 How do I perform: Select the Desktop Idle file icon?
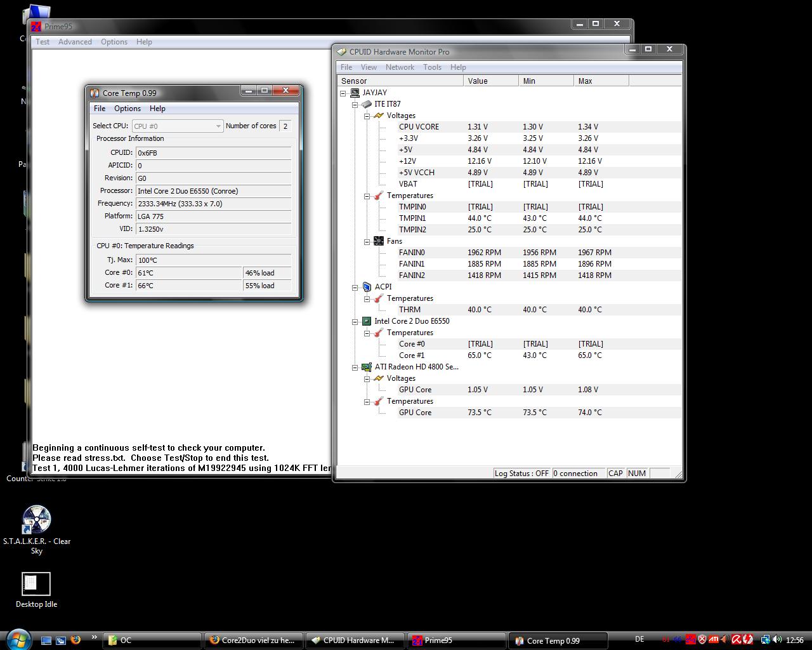click(x=36, y=583)
